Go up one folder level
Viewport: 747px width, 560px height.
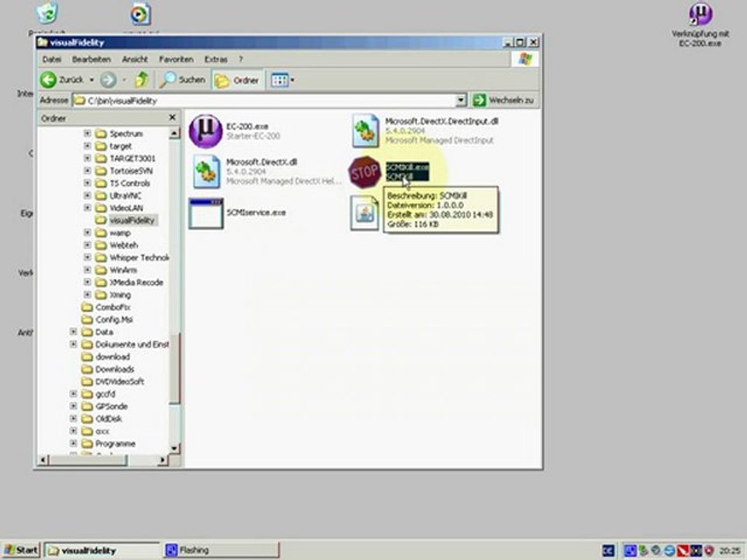142,79
